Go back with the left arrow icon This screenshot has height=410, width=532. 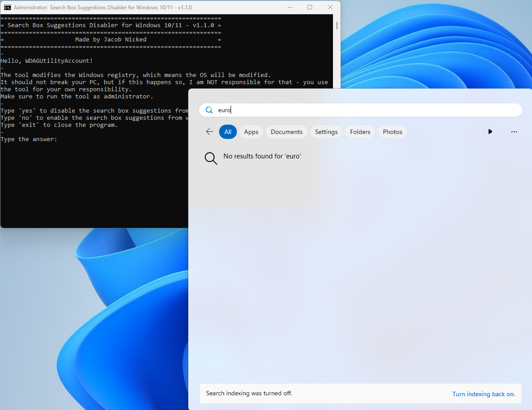click(x=210, y=132)
